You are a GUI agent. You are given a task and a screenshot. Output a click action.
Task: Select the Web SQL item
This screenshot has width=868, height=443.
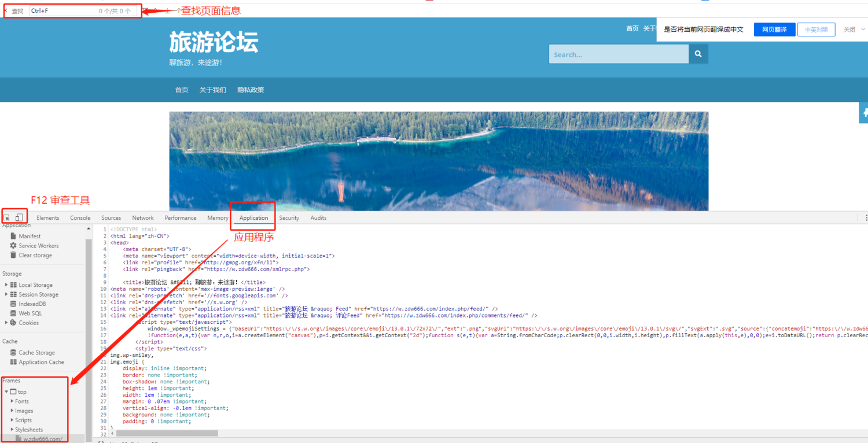(x=30, y=313)
